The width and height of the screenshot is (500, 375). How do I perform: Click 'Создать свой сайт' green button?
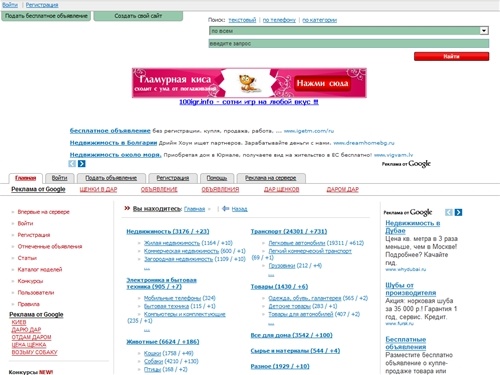tap(138, 16)
